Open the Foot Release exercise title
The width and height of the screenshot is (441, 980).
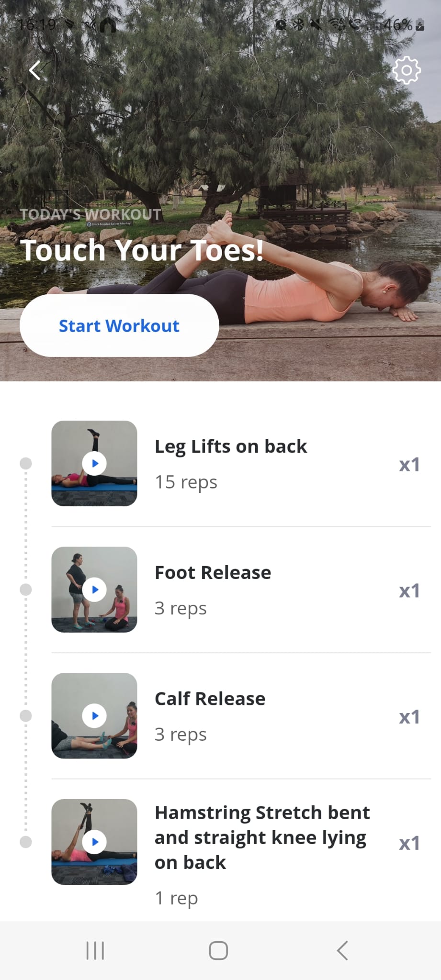213,572
